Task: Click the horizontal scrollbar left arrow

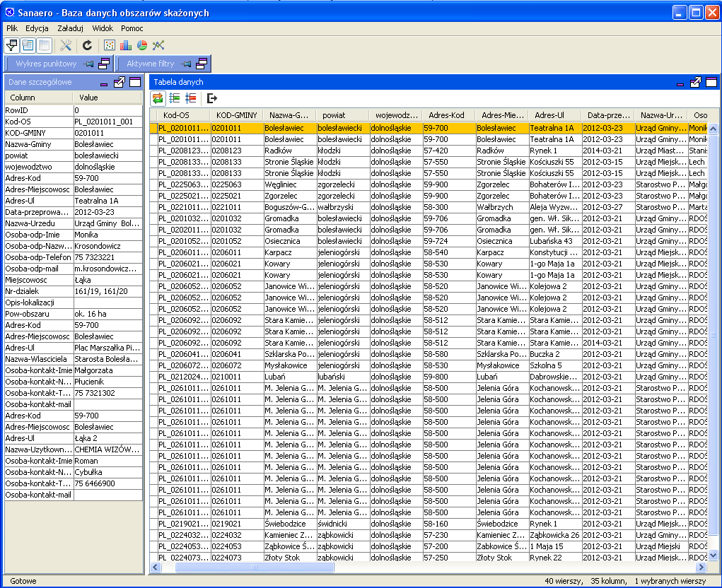Action: coord(155,568)
